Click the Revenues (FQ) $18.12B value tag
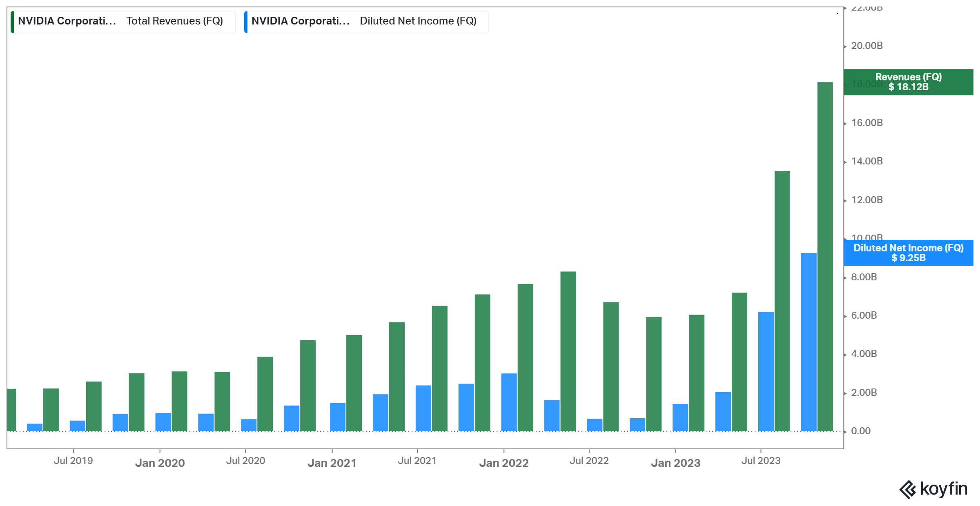980x506 pixels. 908,82
